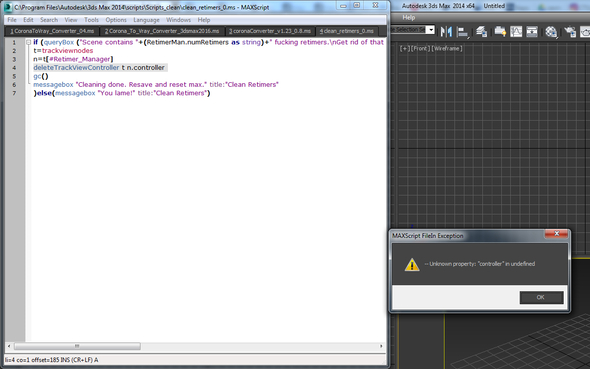Open the Windows menu
Viewport: 590px width, 369px height.
178,20
